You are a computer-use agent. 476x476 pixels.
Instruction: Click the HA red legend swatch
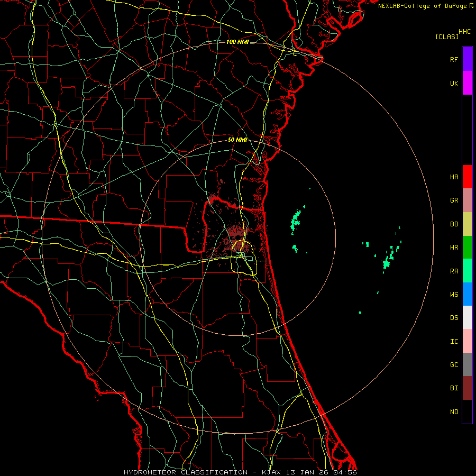pos(467,177)
